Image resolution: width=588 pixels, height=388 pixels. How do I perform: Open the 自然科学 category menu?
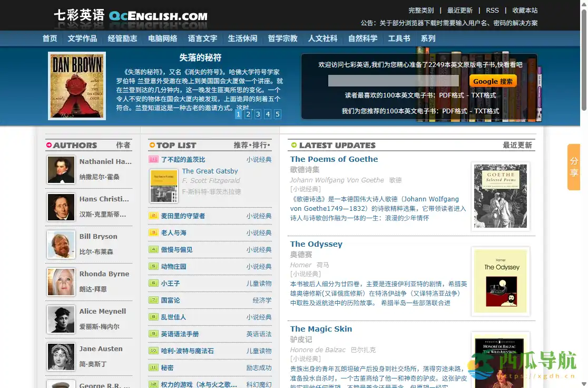click(362, 38)
